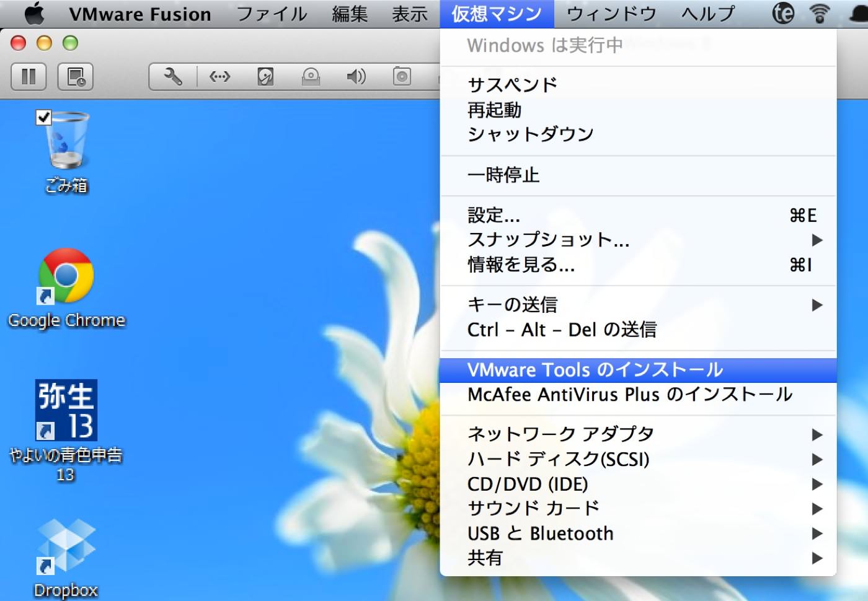Expand the サウンド カード submenu

pos(638,509)
